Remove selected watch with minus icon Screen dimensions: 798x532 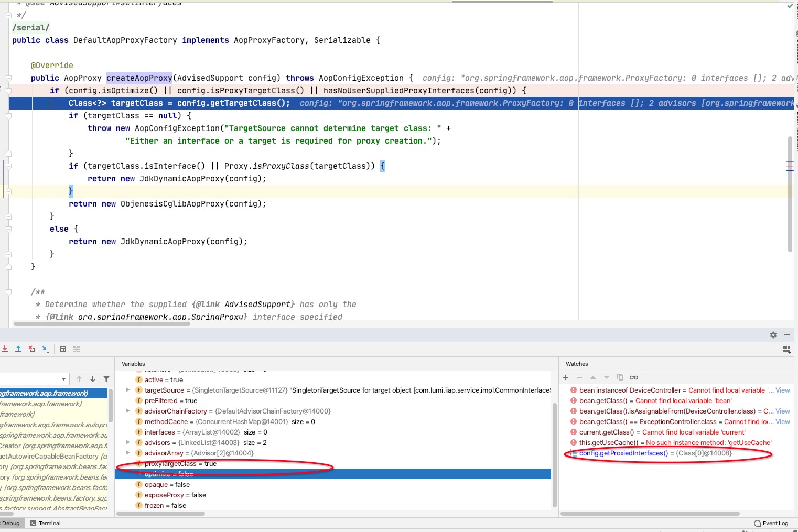(579, 377)
